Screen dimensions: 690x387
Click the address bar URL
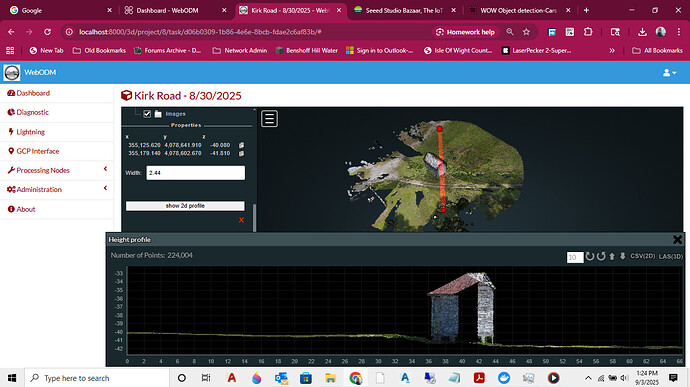coord(200,32)
